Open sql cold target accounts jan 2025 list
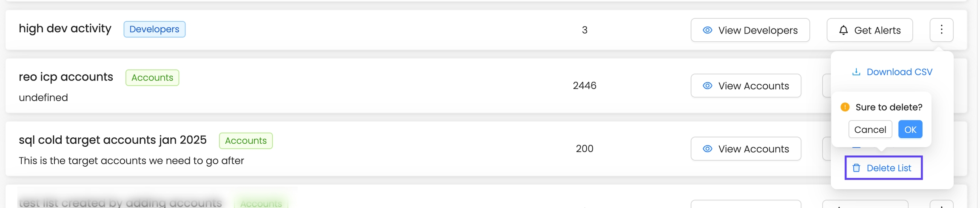The image size is (980, 208). pos(113,140)
